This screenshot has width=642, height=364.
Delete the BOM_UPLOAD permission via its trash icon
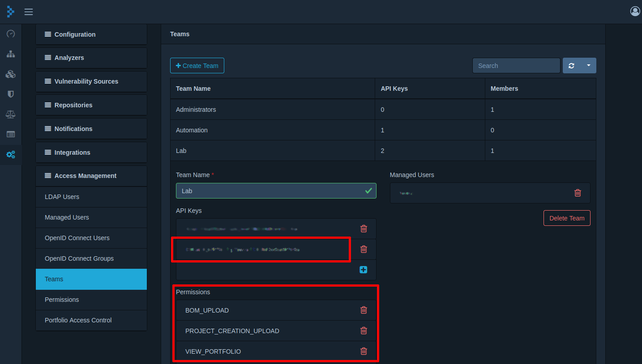(x=363, y=310)
